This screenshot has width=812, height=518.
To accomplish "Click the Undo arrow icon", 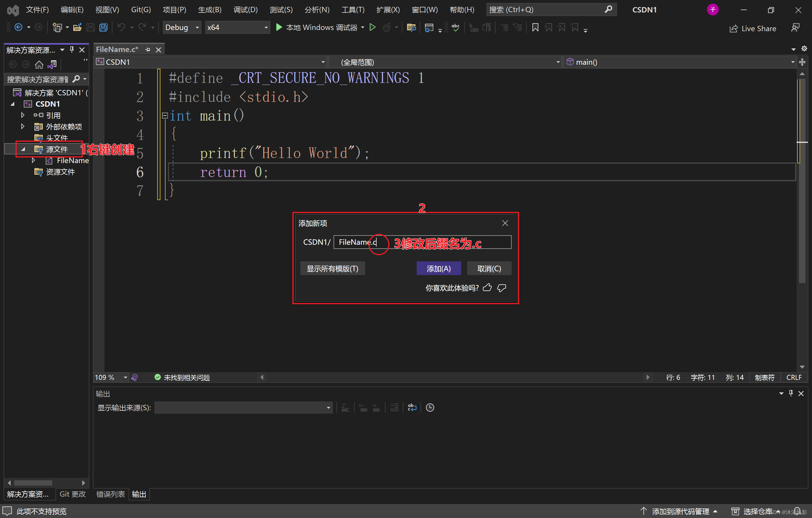I will (x=121, y=27).
